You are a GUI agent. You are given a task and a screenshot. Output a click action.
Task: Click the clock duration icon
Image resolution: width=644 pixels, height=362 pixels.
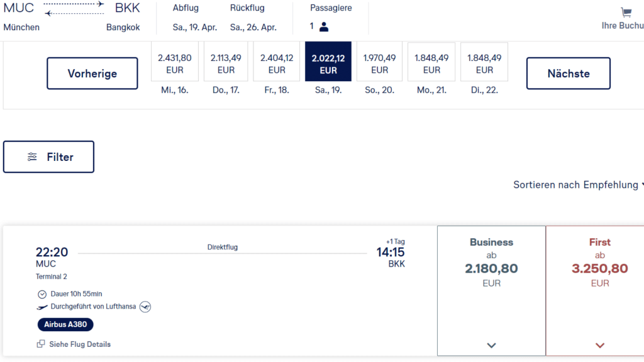click(42, 294)
